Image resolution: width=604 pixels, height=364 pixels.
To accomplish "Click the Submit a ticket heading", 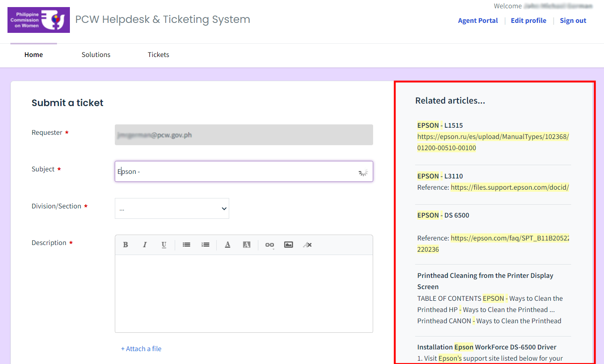I will point(67,103).
